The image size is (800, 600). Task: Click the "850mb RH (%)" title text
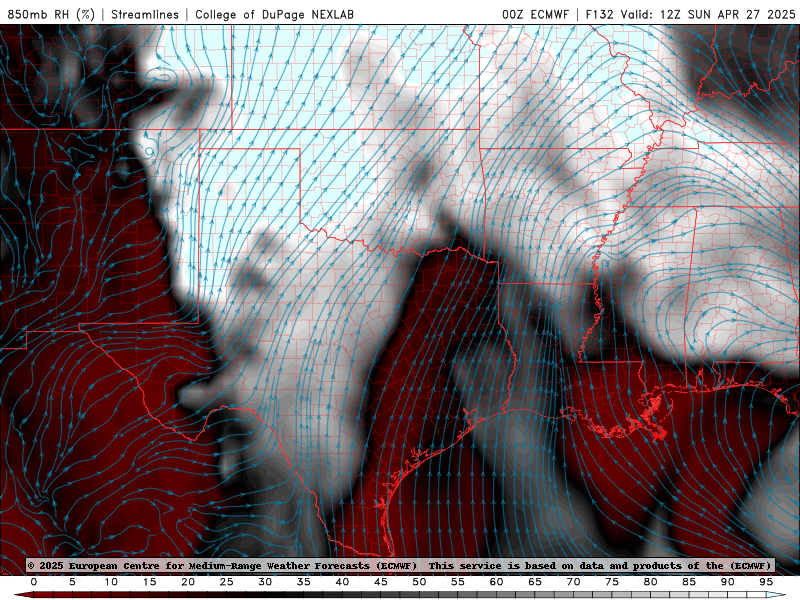[51, 14]
